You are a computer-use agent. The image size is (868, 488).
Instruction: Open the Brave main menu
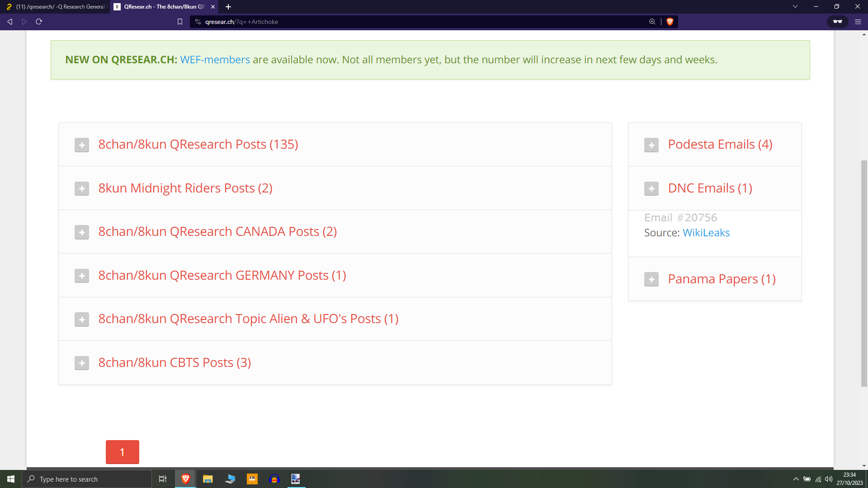point(858,22)
